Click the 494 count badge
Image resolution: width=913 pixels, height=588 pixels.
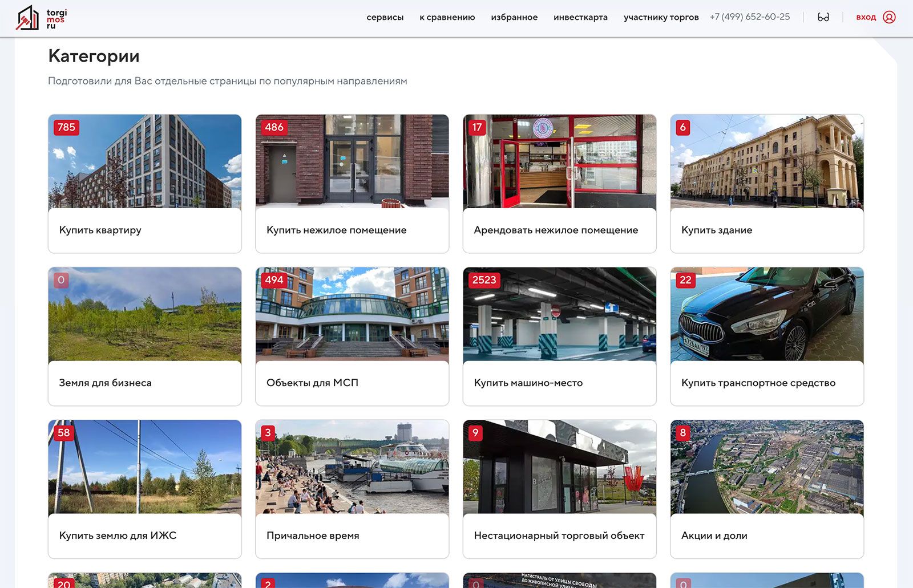[274, 280]
